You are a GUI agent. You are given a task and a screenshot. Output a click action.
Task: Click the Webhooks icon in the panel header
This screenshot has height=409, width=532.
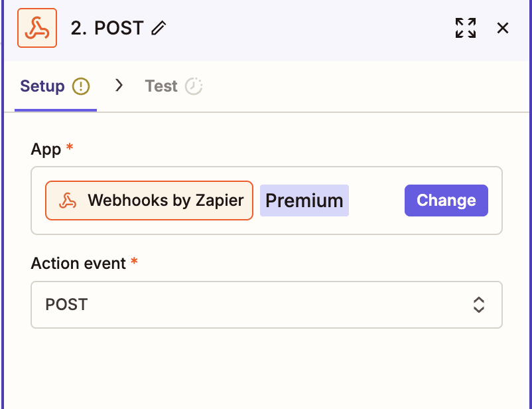[37, 28]
